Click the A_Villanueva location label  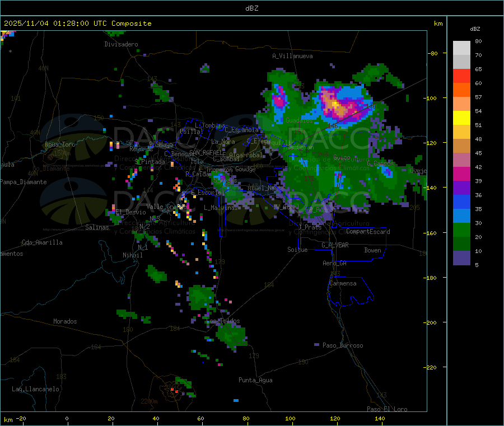pyautogui.click(x=292, y=56)
